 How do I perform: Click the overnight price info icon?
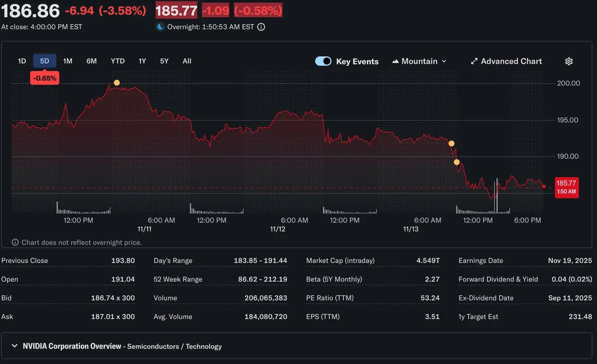261,27
